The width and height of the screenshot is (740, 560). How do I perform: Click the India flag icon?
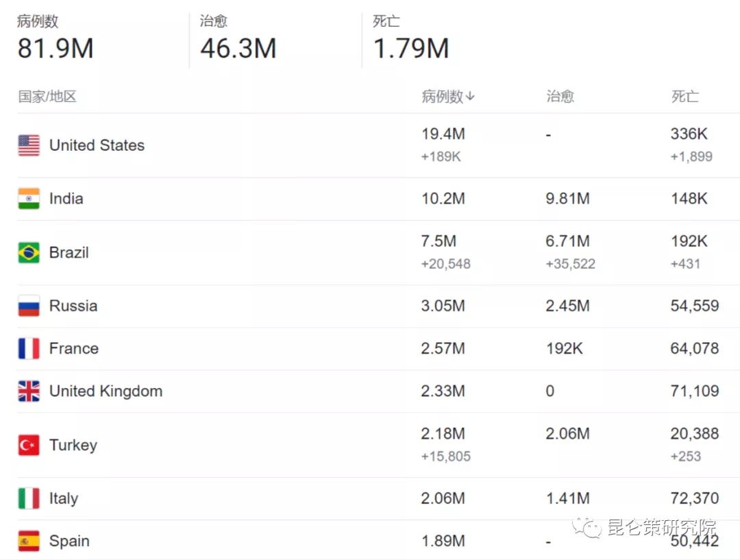(x=29, y=199)
